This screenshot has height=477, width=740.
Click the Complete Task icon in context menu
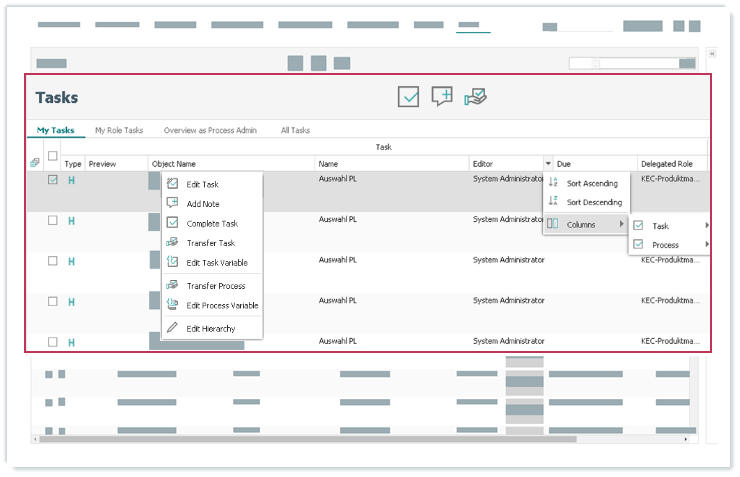point(173,223)
